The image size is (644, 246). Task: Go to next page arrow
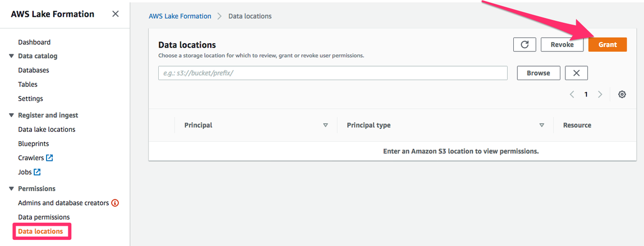pyautogui.click(x=600, y=95)
